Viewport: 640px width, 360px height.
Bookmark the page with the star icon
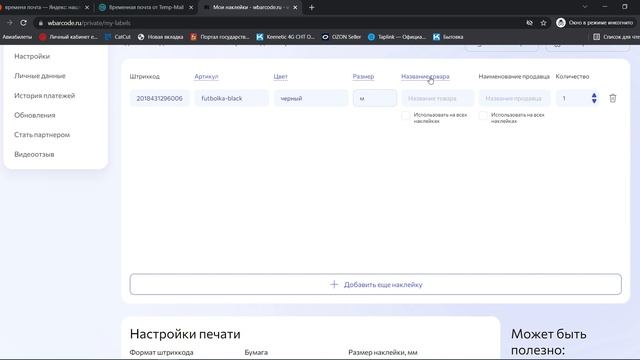543,23
